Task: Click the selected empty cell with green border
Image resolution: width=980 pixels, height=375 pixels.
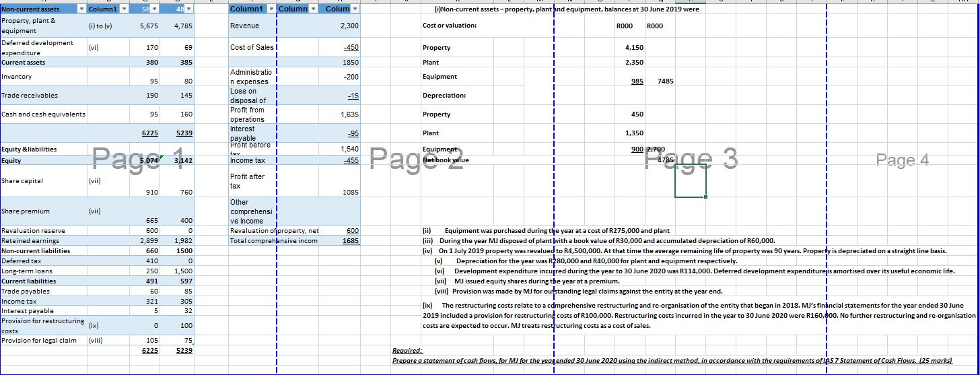Action: pos(691,181)
